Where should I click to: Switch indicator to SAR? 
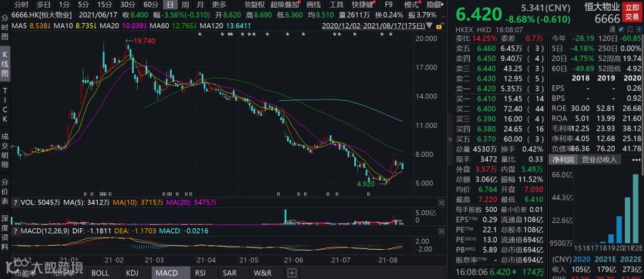point(230,273)
